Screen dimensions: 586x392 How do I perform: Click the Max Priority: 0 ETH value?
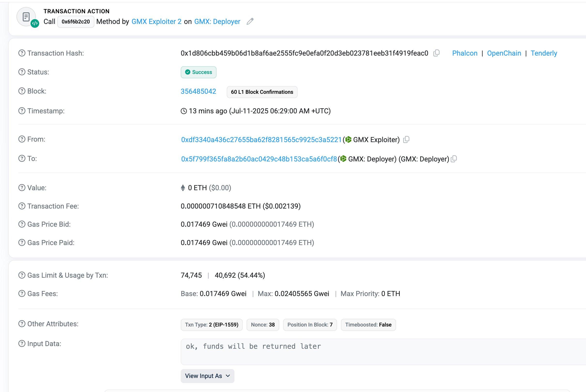click(x=370, y=293)
